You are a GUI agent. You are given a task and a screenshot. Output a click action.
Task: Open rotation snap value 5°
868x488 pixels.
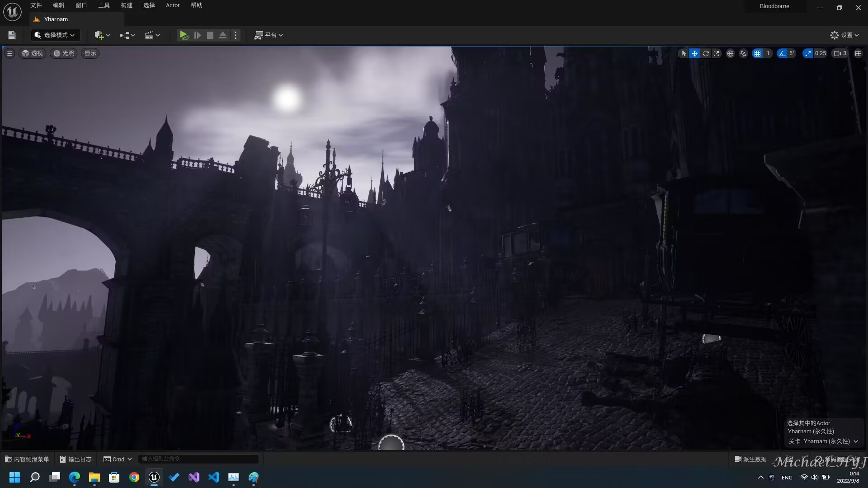click(792, 53)
